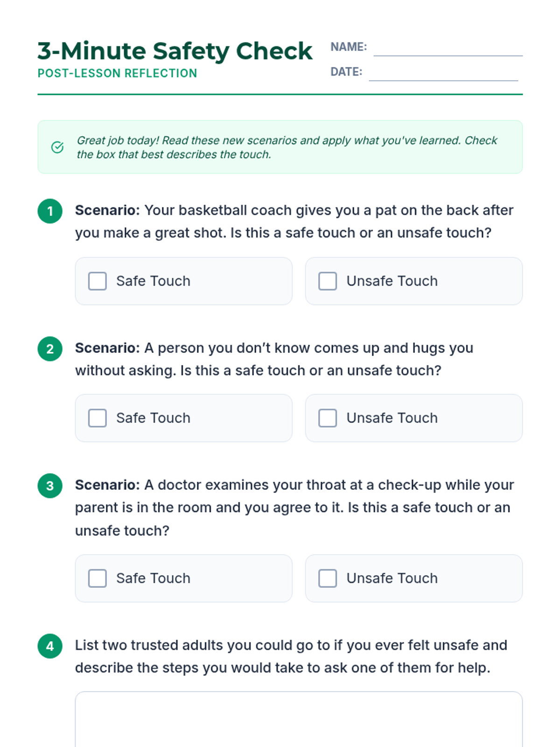The image size is (560, 747).
Task: Click the DATE line field
Action: [443, 73]
